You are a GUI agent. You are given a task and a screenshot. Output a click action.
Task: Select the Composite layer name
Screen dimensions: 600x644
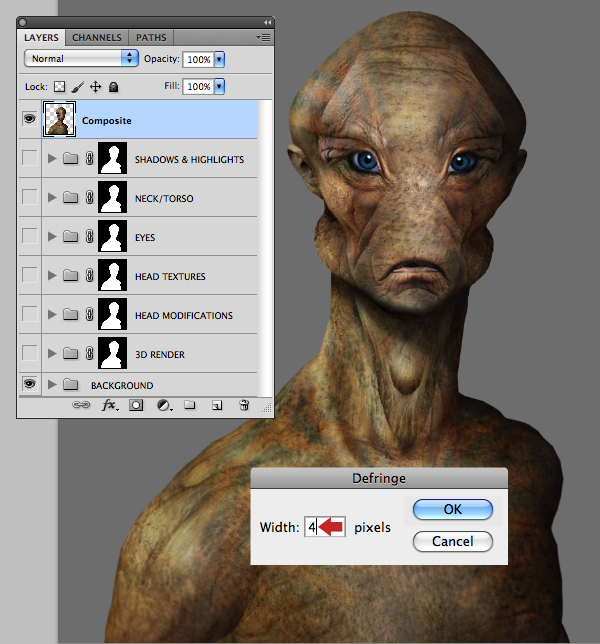point(107,121)
